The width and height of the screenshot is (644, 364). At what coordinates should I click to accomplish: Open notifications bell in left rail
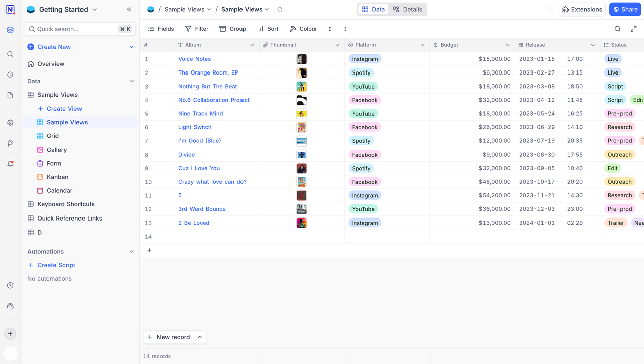tap(10, 164)
